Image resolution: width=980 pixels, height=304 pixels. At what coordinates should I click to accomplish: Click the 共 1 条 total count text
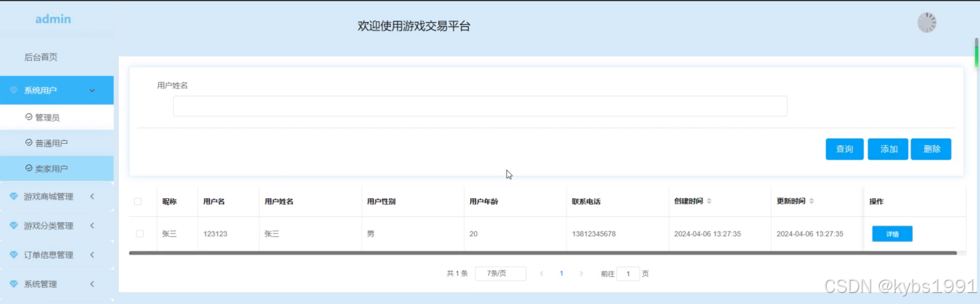457,274
